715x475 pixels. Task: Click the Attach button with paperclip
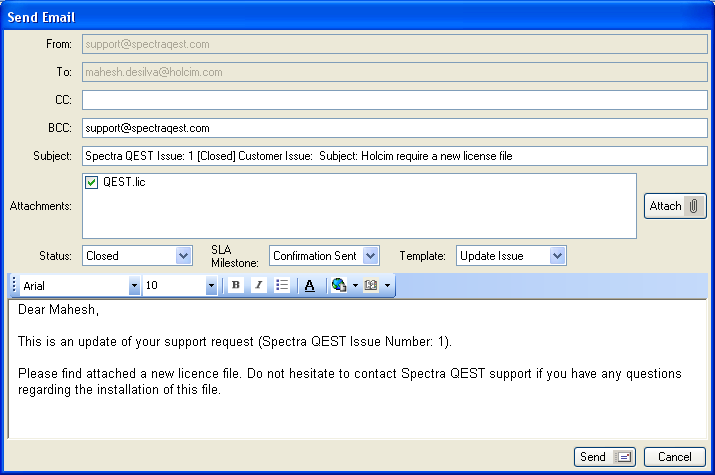(x=675, y=206)
